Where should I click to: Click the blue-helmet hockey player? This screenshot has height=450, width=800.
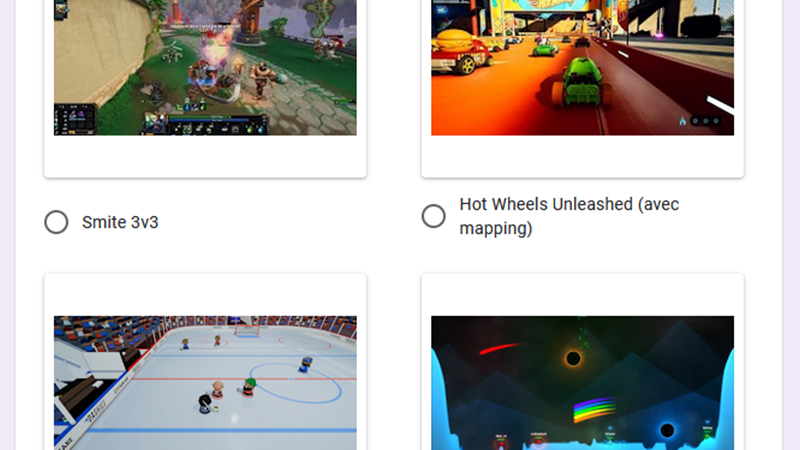305,364
